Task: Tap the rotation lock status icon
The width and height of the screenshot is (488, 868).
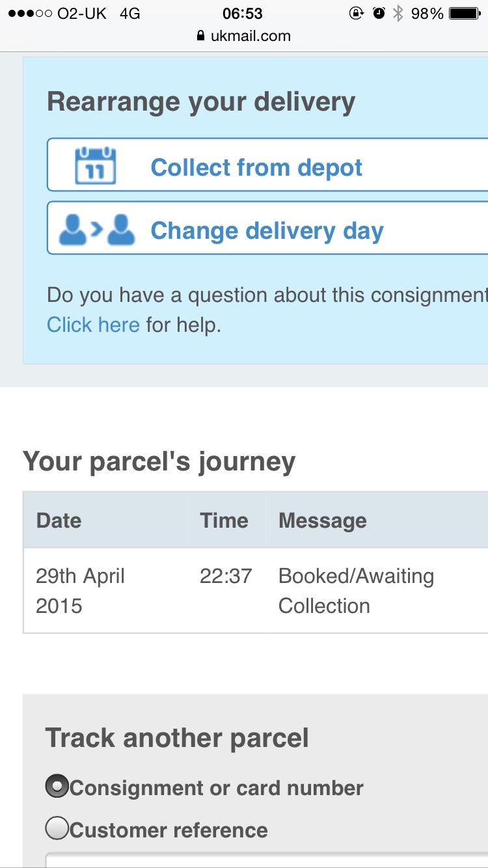Action: 357,13
